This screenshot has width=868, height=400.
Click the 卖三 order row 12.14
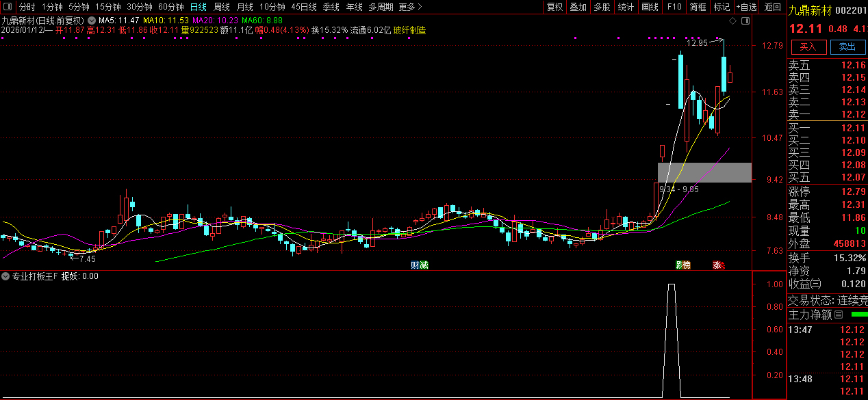click(x=827, y=90)
